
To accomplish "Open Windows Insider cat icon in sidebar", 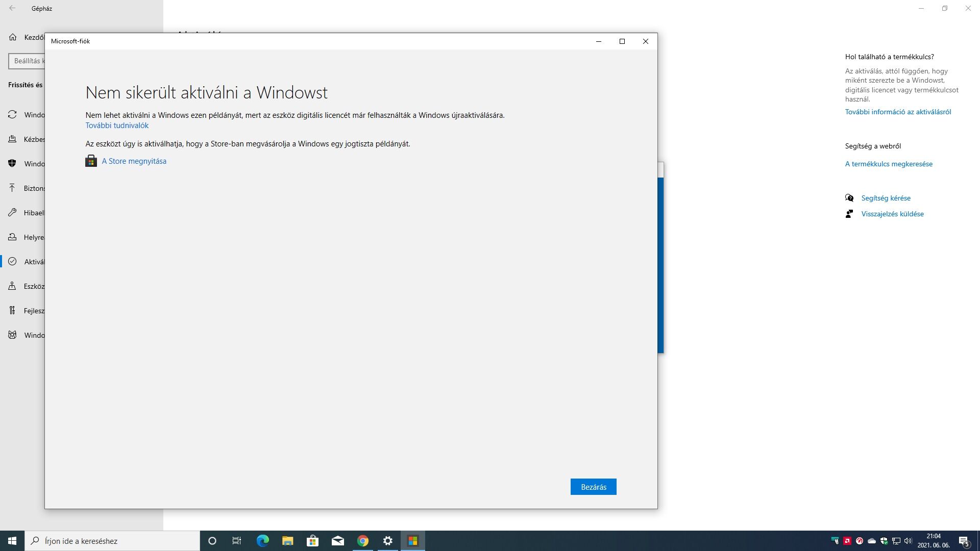I will coord(12,335).
